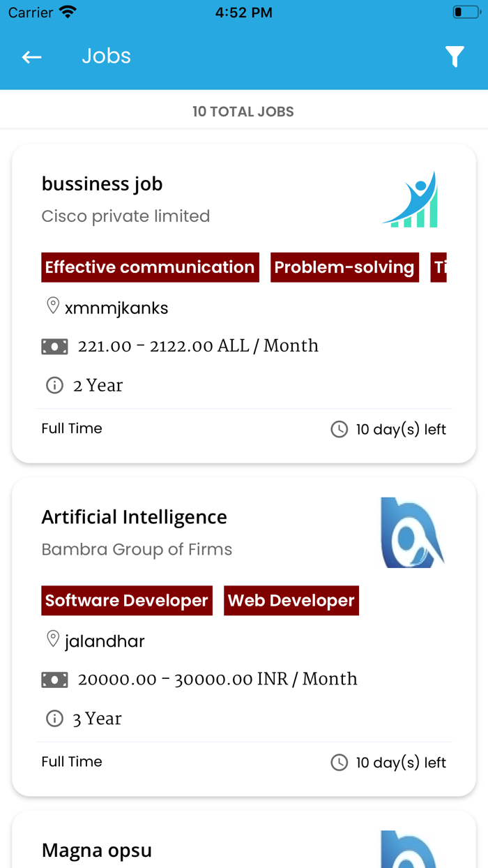Tap the info icon beside 2 Year
This screenshot has height=868, width=488.
(x=54, y=385)
